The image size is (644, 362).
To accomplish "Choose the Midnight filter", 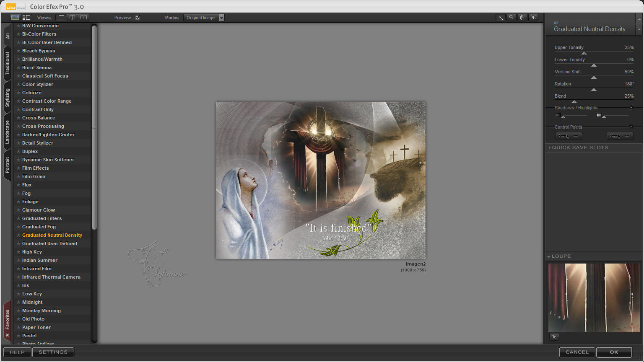I will pos(32,302).
